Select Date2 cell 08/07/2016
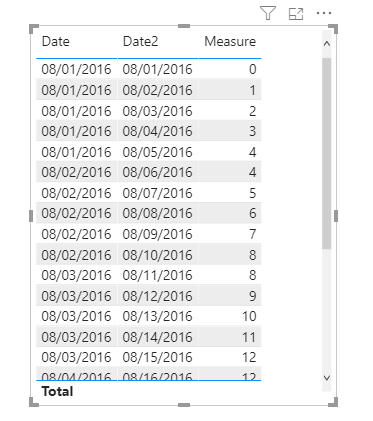Viewport: 373px width, 421px height. tap(157, 193)
